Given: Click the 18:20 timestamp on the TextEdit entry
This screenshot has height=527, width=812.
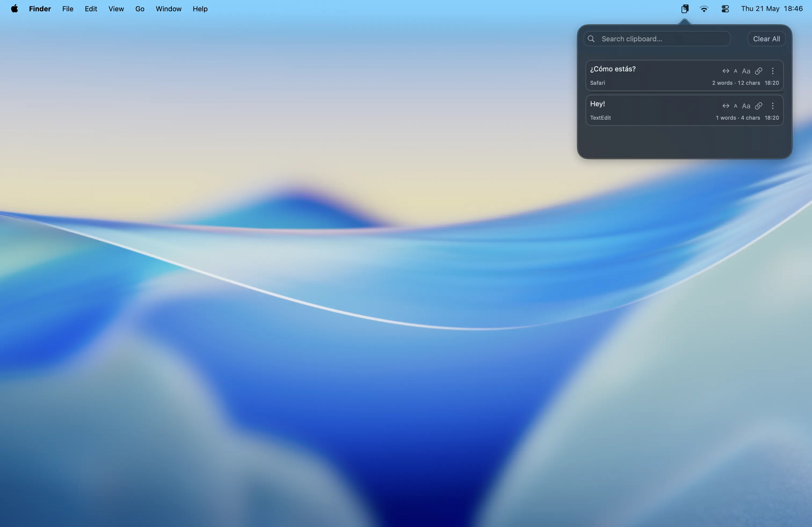Looking at the screenshot, I should point(771,118).
